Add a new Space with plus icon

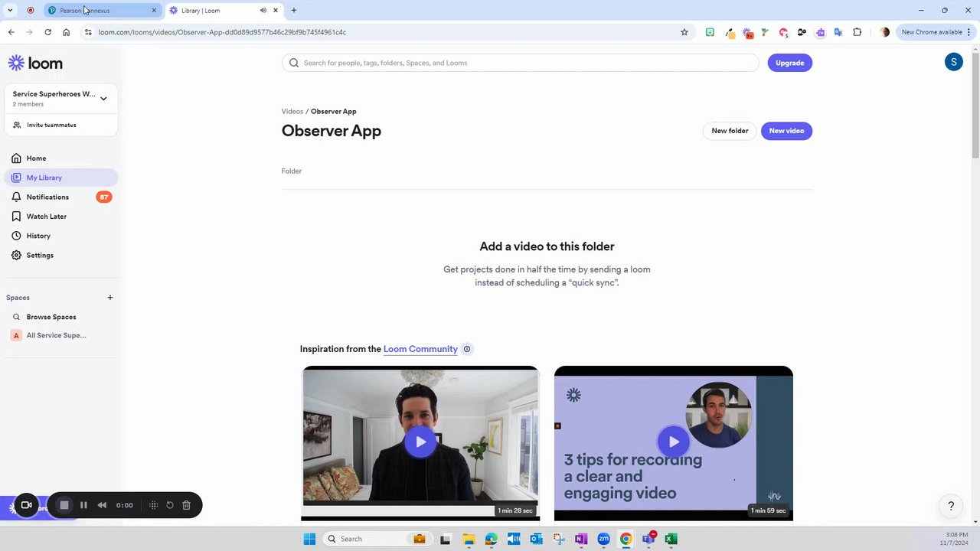109,298
